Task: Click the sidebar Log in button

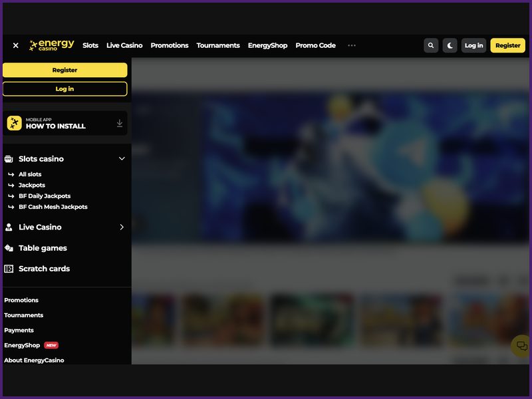Action: click(x=65, y=88)
